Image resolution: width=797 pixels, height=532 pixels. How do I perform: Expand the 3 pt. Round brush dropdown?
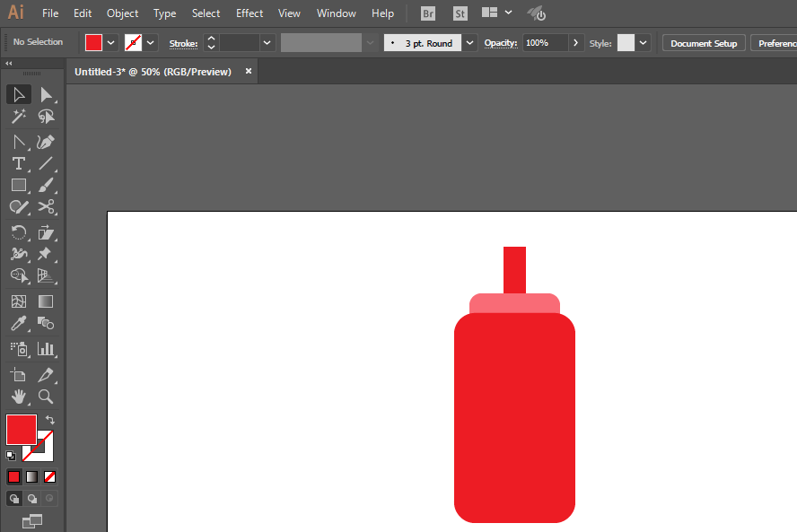[x=470, y=43]
